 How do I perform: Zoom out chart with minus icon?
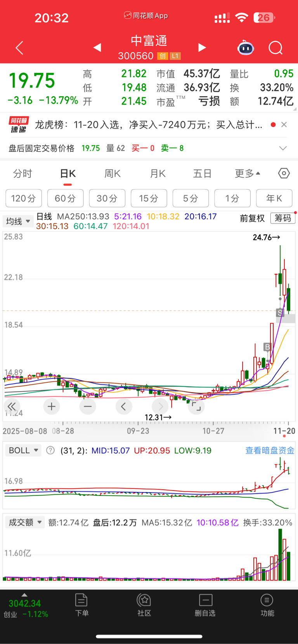(x=88, y=406)
